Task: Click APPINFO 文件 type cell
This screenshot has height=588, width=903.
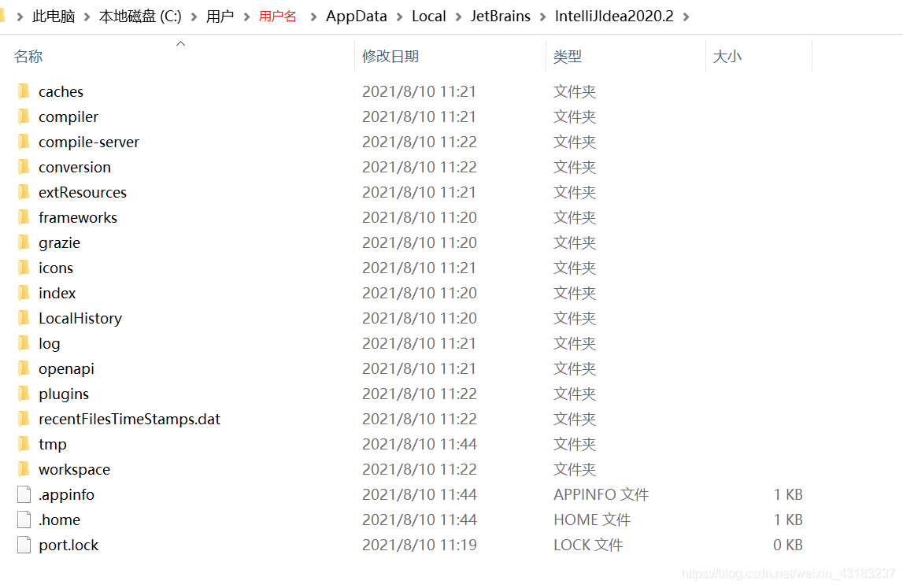Action: click(601, 494)
